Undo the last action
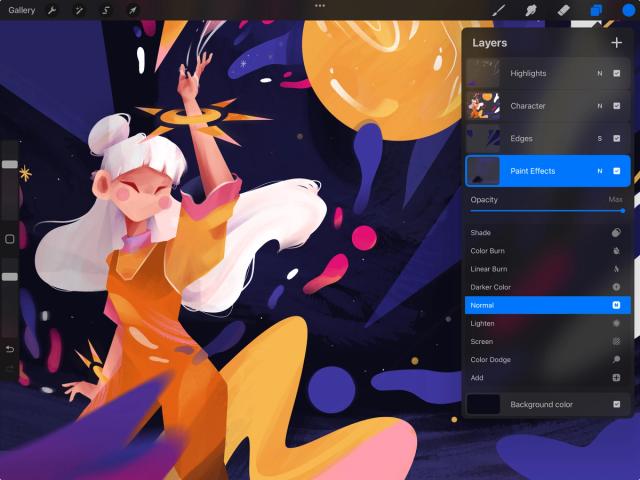Screen dimensions: 640x480 pos(10,349)
